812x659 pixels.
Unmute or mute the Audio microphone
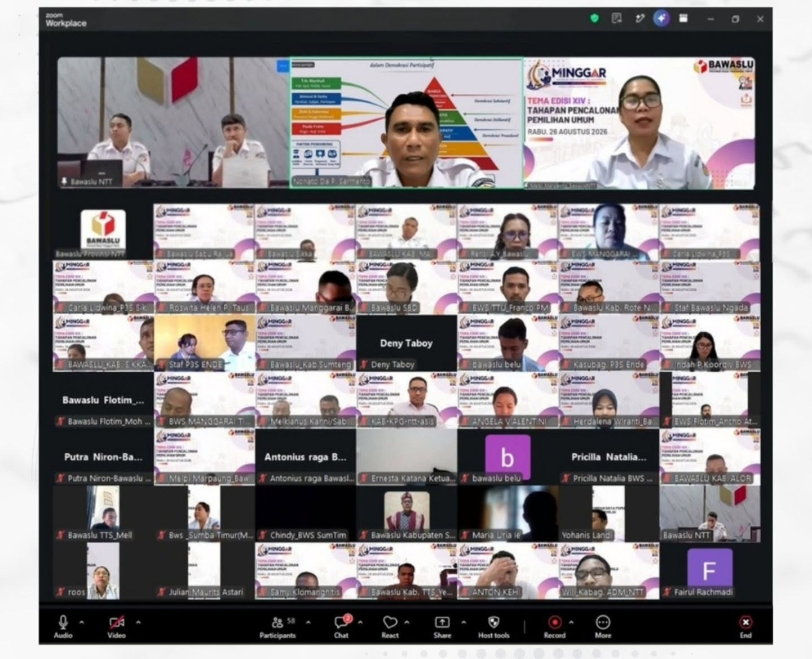click(63, 626)
